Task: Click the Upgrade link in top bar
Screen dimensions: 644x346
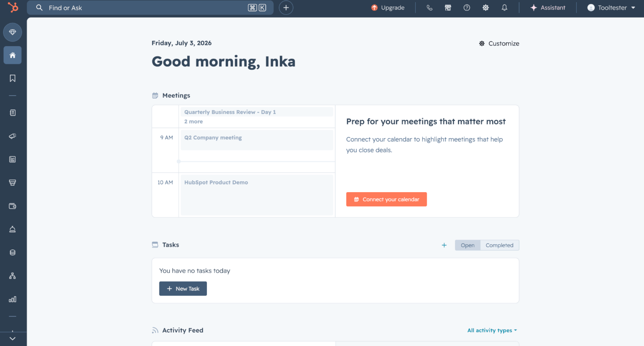Action: [388, 8]
